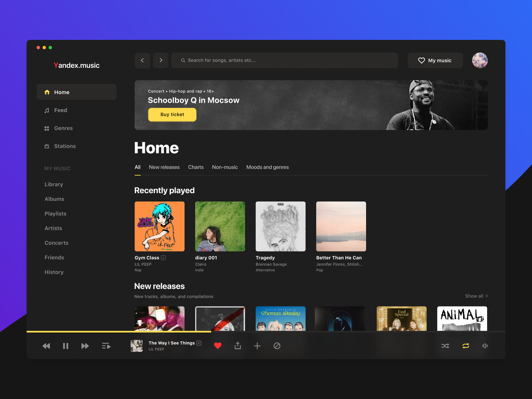Click the Home house icon in sidebar
The height and width of the screenshot is (399, 532).
click(x=47, y=92)
